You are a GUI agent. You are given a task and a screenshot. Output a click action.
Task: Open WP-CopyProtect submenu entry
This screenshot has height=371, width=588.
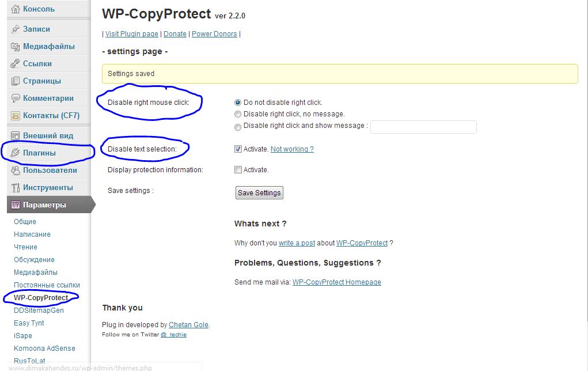point(41,298)
